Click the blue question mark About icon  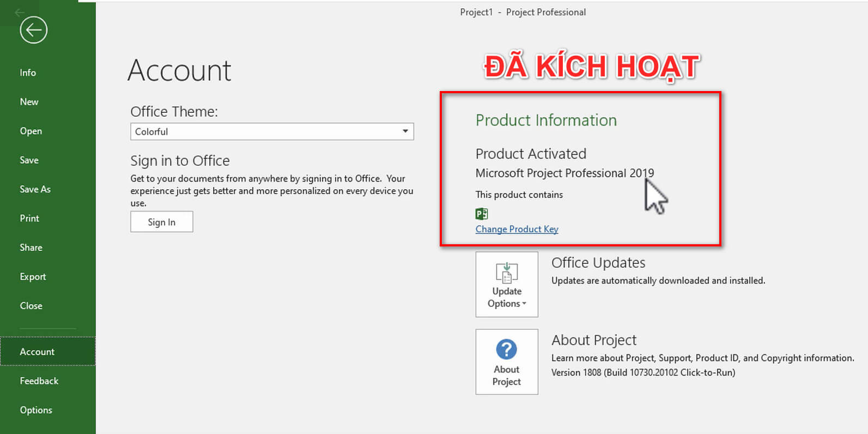506,349
